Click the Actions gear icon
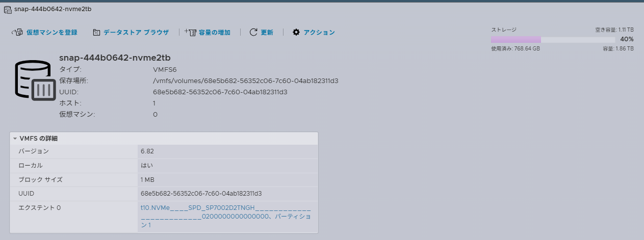 [x=296, y=33]
